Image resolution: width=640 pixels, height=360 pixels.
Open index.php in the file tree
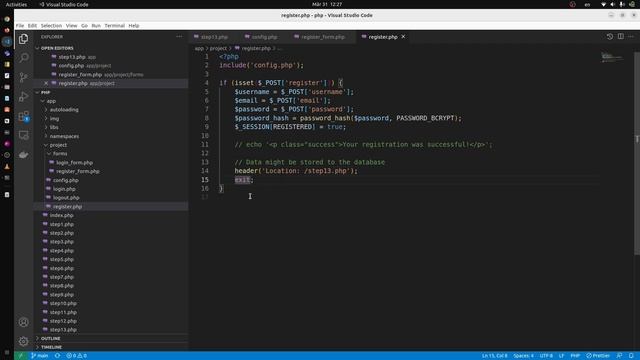(62, 215)
